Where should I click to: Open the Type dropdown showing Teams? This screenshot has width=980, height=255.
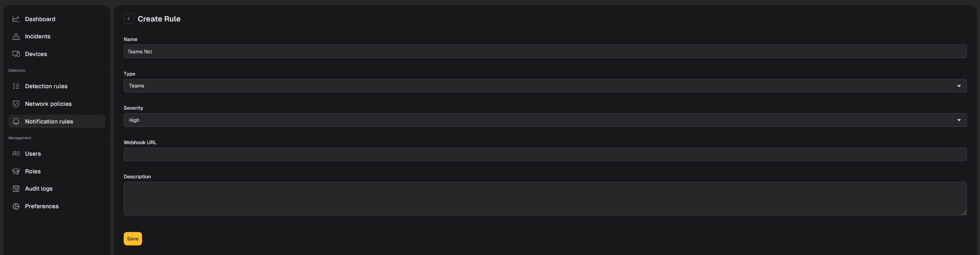pyautogui.click(x=545, y=86)
